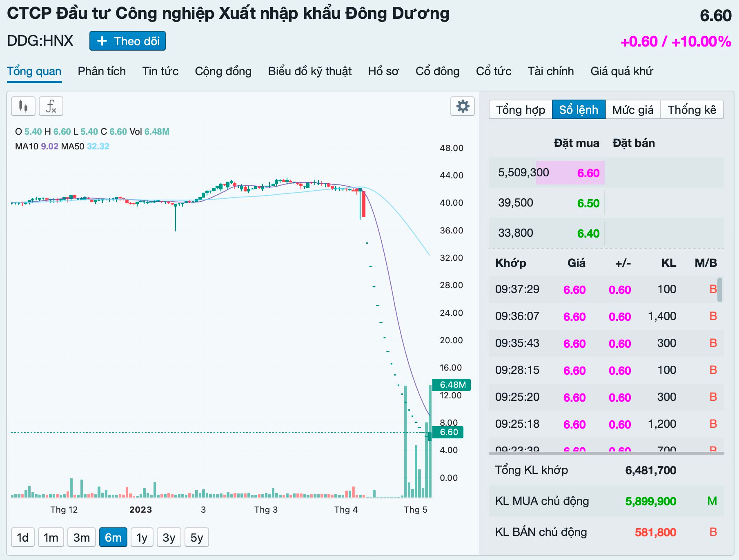Screen dimensions: 739x560
Task: Open the Cổ tức tab
Action: click(493, 71)
